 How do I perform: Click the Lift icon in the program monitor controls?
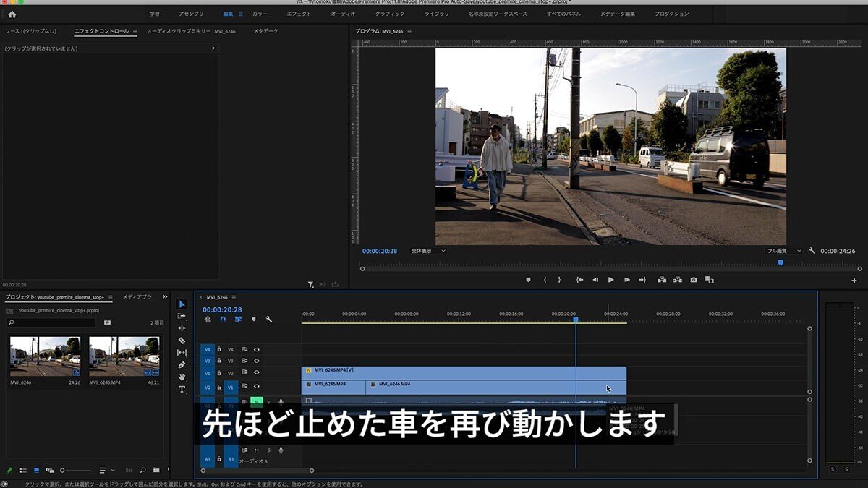point(663,278)
